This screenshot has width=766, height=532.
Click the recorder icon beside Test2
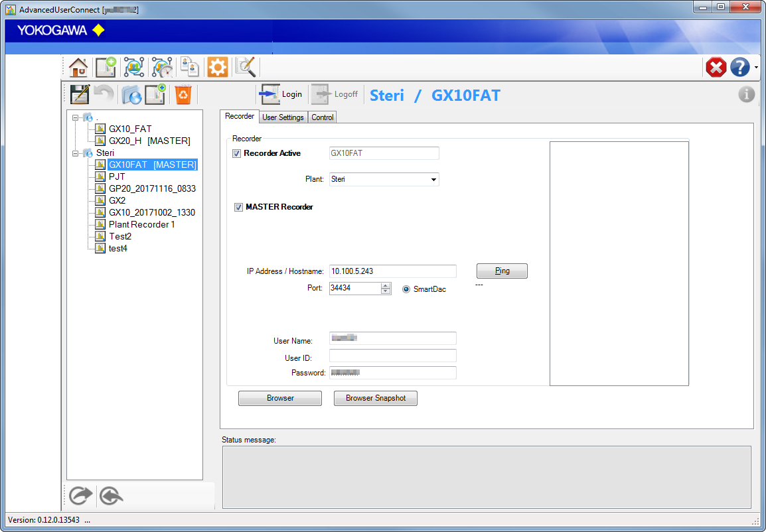pyautogui.click(x=100, y=236)
